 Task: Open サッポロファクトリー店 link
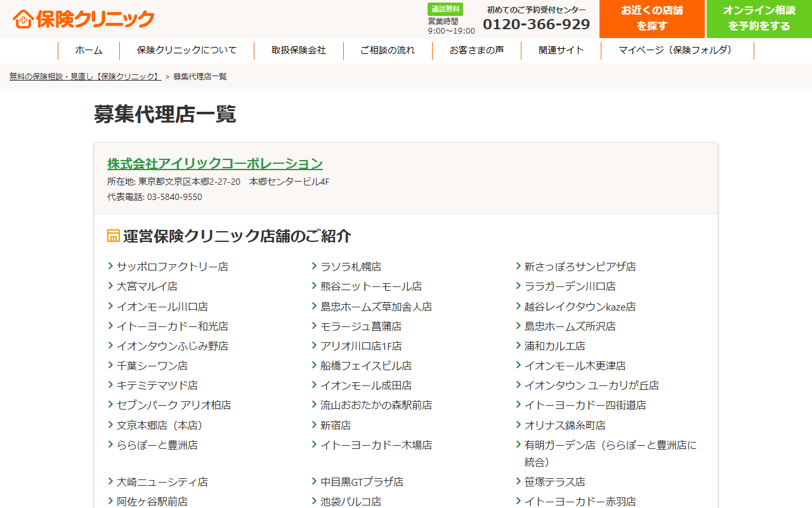click(x=172, y=267)
